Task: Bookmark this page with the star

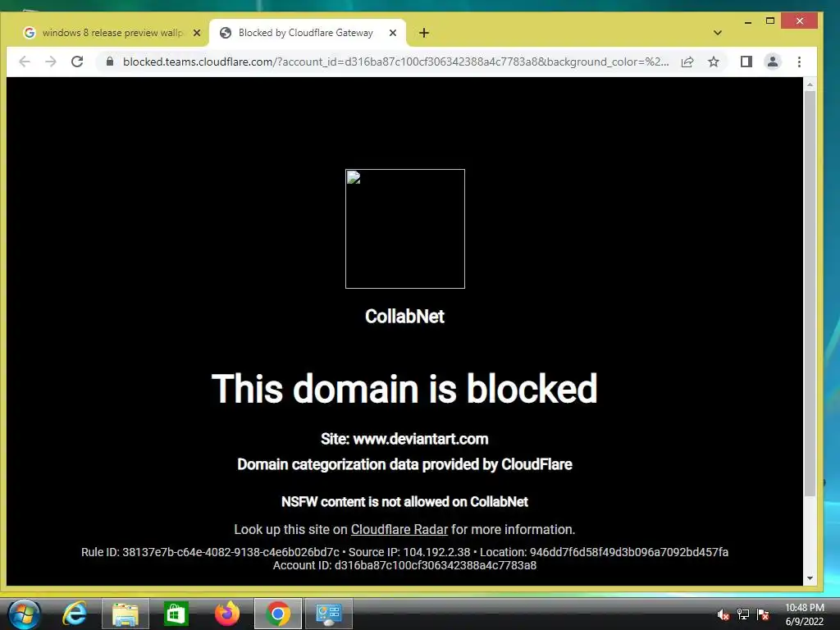Action: click(714, 62)
